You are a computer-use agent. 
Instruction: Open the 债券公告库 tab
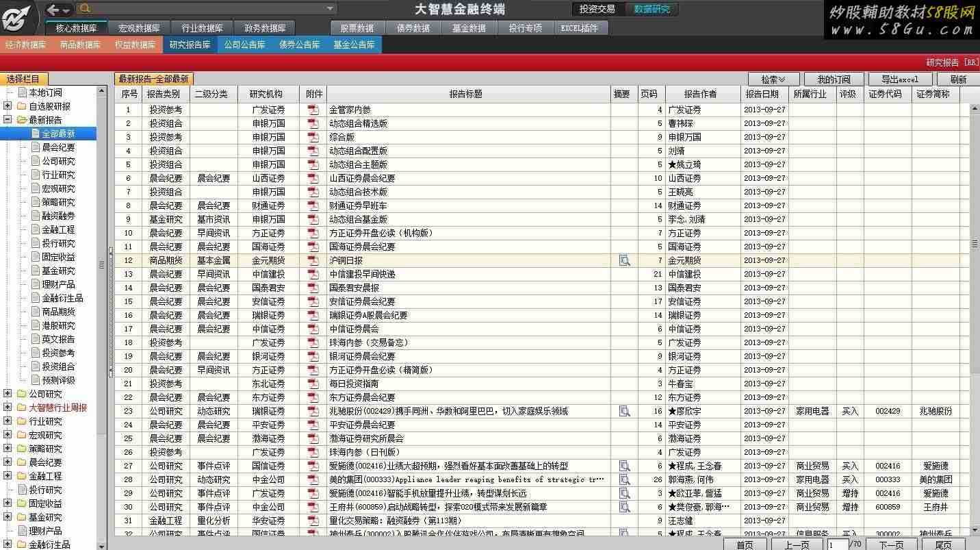click(299, 45)
